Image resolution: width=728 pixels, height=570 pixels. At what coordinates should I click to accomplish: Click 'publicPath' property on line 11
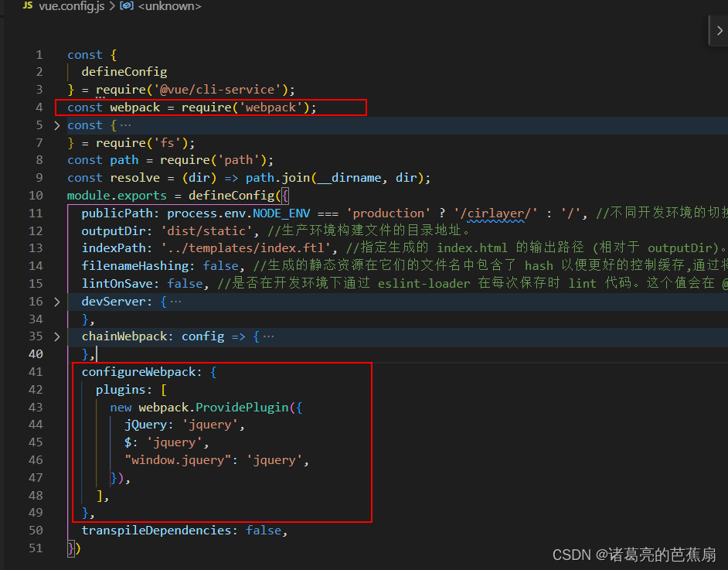click(x=117, y=213)
